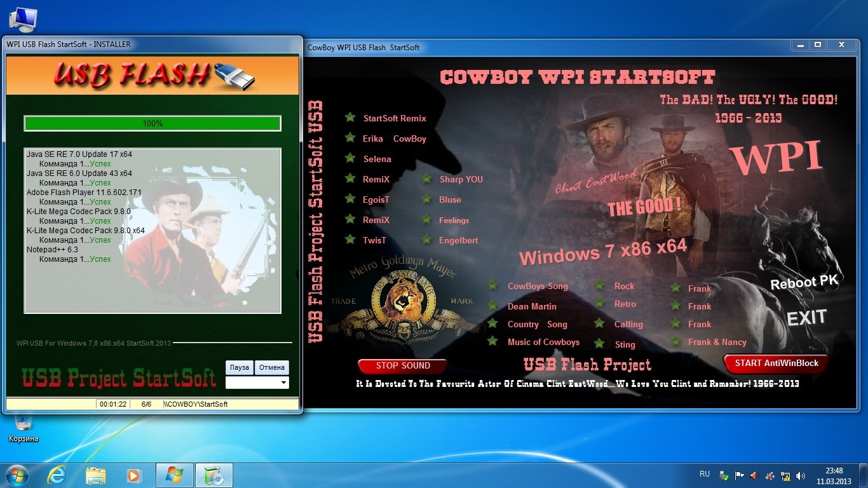
Task: Click the "Notepad++ 6.3" row
Action: pyautogui.click(x=52, y=250)
